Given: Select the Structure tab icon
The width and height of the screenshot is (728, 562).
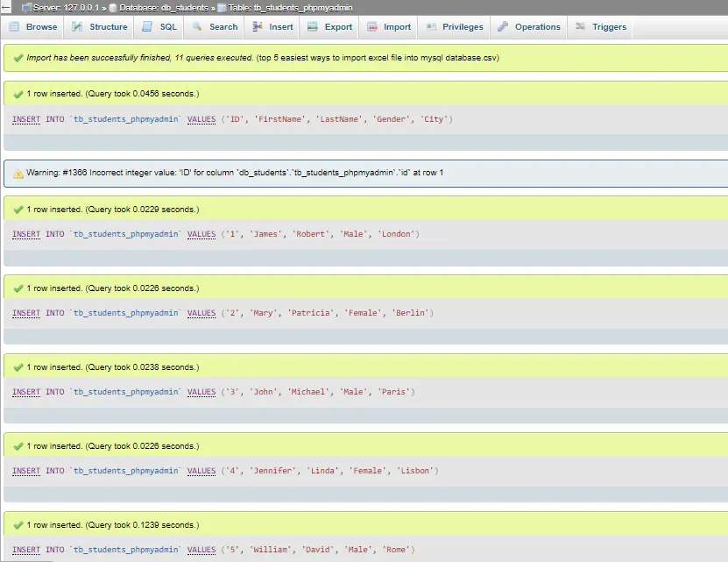Looking at the screenshot, I should [74, 26].
